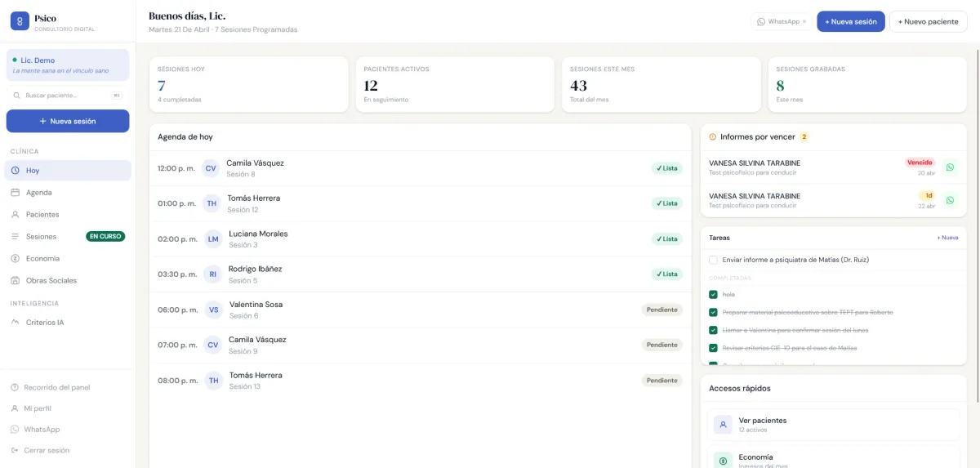
Task: Check the task 'Enviar informe a psiquiatra'
Action: tap(714, 260)
